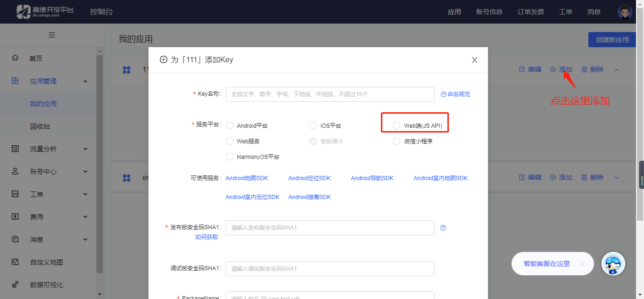Expand the second application row chevron

(x=617, y=178)
